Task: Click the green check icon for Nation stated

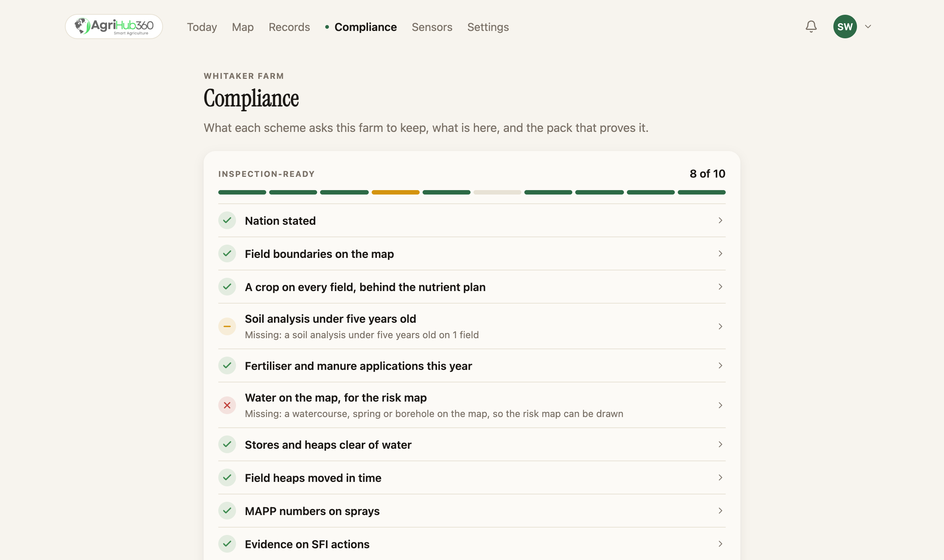Action: tap(227, 220)
